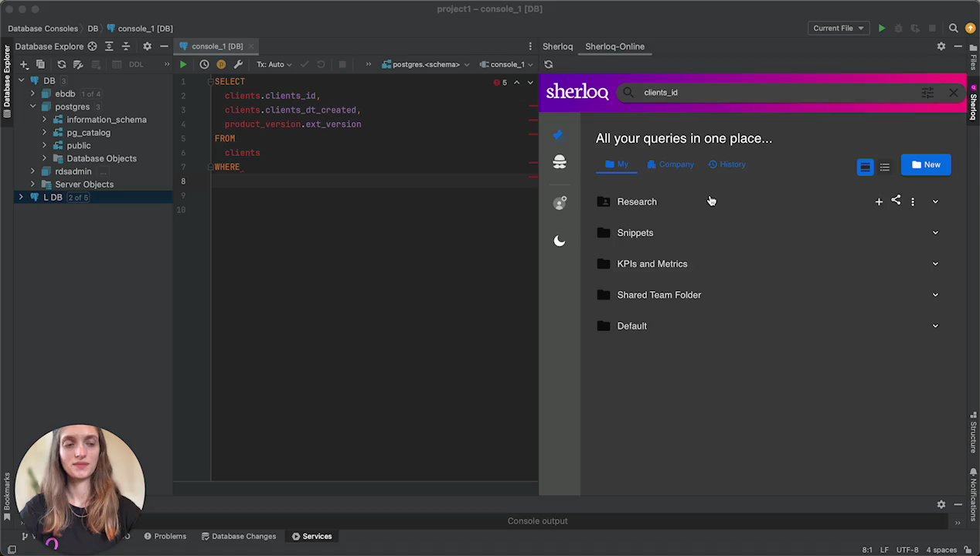Open the console_1 session dropdown
The width and height of the screenshot is (980, 556).
(x=508, y=65)
